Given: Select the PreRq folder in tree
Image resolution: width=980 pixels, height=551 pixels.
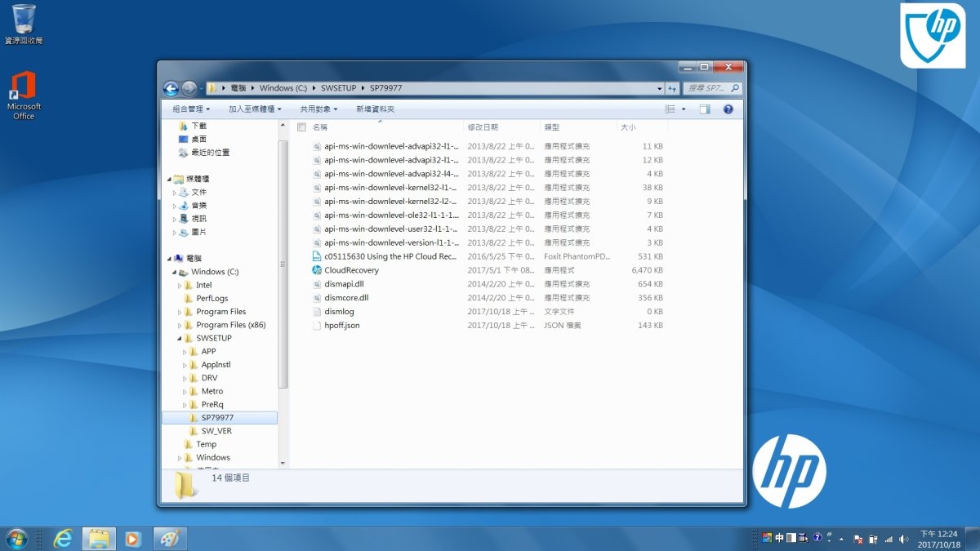Looking at the screenshot, I should pyautogui.click(x=212, y=404).
